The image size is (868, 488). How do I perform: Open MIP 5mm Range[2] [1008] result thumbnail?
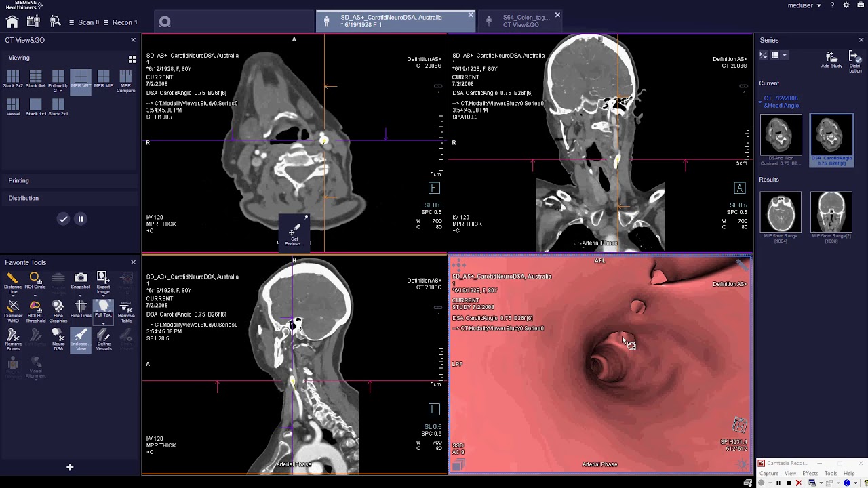click(831, 217)
